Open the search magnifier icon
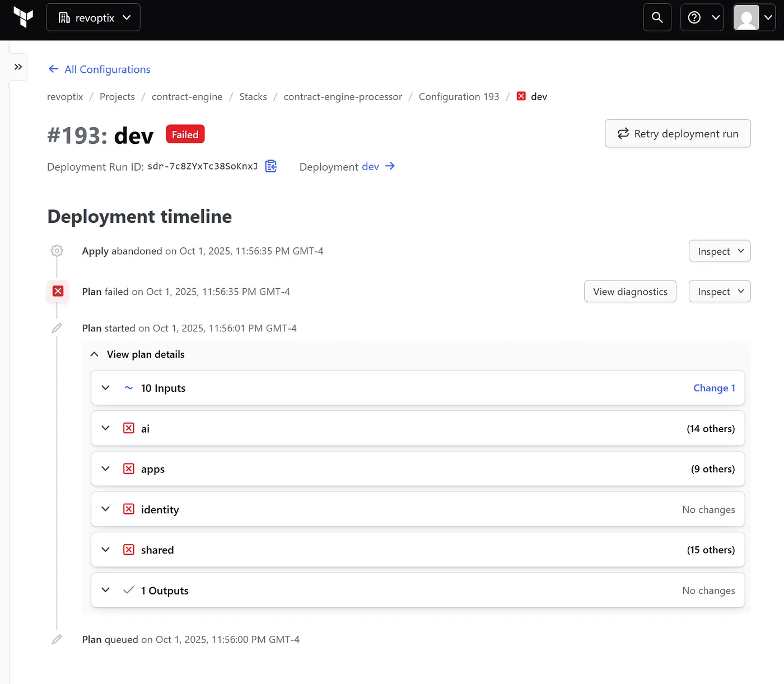 point(657,17)
